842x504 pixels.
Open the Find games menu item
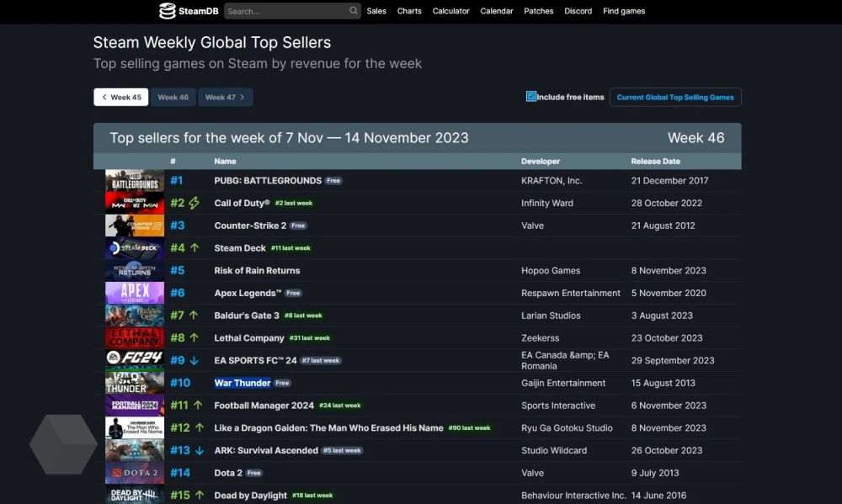624,11
